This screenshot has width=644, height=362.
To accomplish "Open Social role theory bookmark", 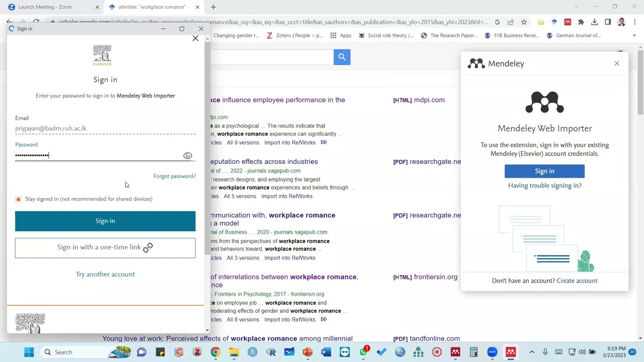I will pos(385,36).
